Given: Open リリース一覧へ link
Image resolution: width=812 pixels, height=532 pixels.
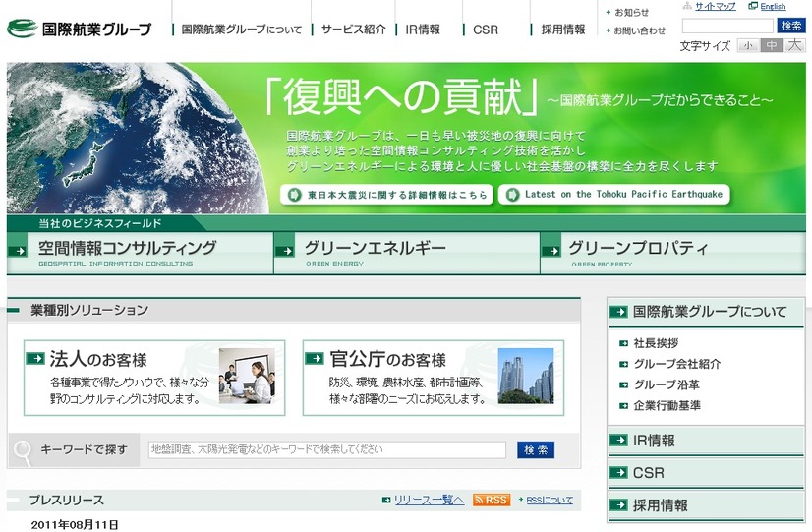Looking at the screenshot, I should (x=429, y=500).
